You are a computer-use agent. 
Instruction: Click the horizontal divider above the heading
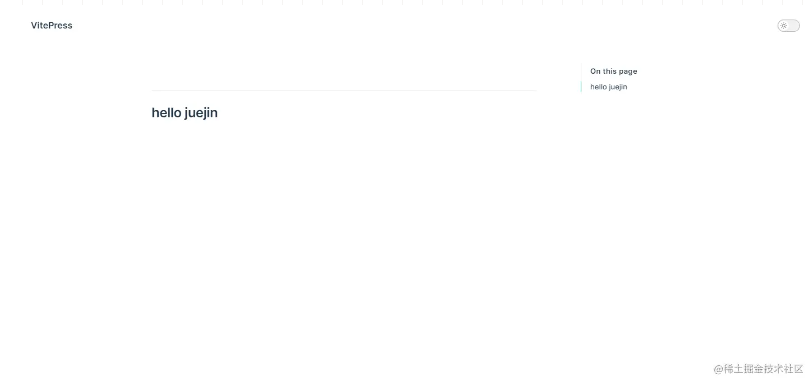(344, 91)
